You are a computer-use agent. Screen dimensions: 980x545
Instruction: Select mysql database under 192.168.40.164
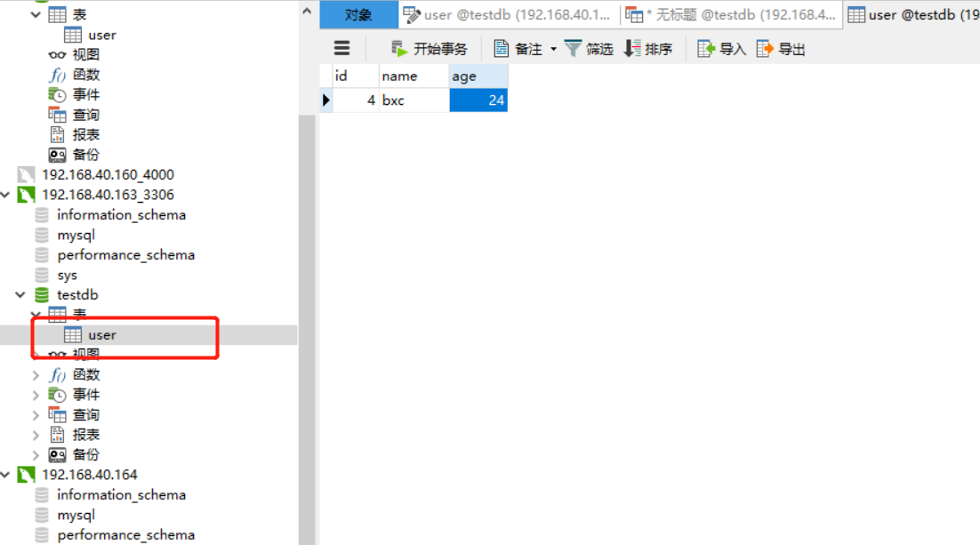(x=76, y=515)
